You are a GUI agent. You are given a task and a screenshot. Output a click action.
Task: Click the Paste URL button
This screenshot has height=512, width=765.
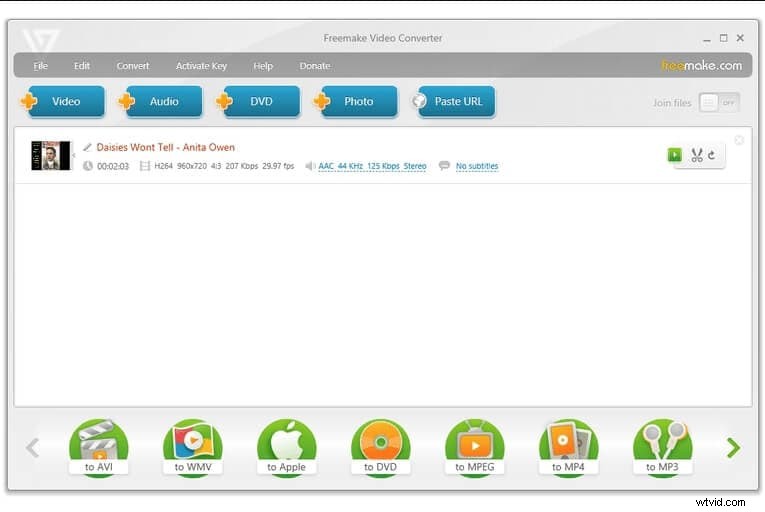[x=455, y=101]
